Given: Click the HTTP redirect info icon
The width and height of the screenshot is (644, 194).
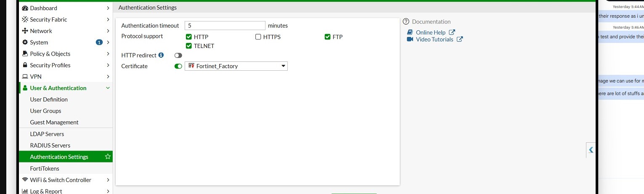Looking at the screenshot, I should click(161, 55).
